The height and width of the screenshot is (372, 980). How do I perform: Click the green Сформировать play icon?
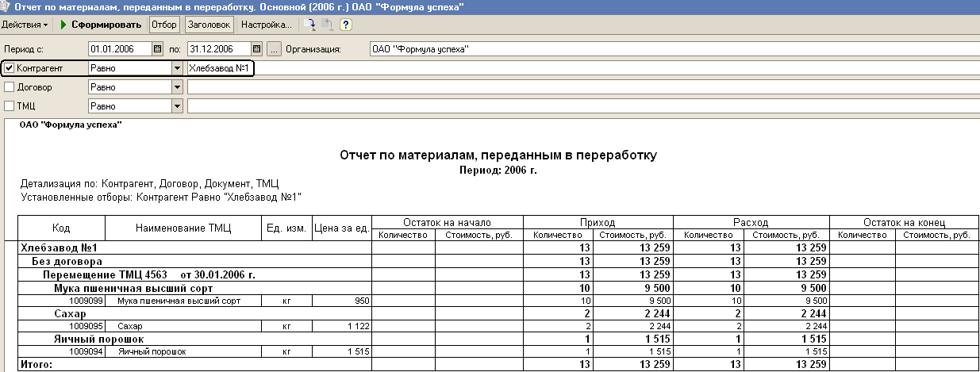pyautogui.click(x=63, y=25)
